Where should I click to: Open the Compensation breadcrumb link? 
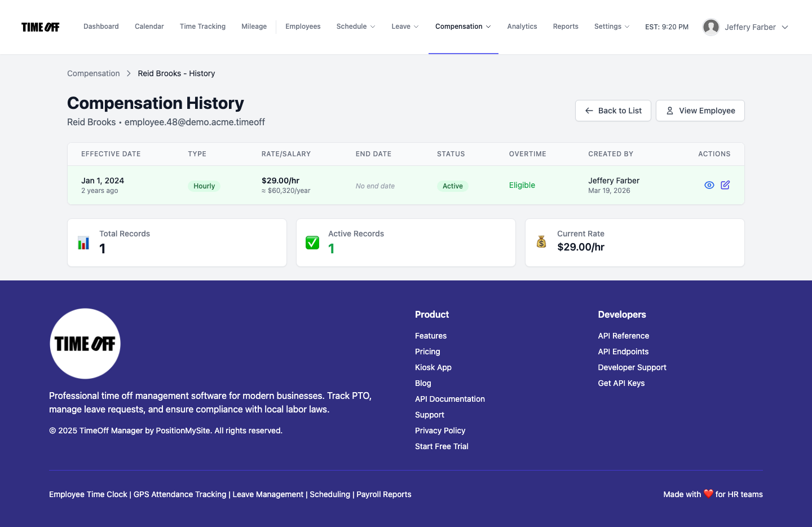click(94, 73)
